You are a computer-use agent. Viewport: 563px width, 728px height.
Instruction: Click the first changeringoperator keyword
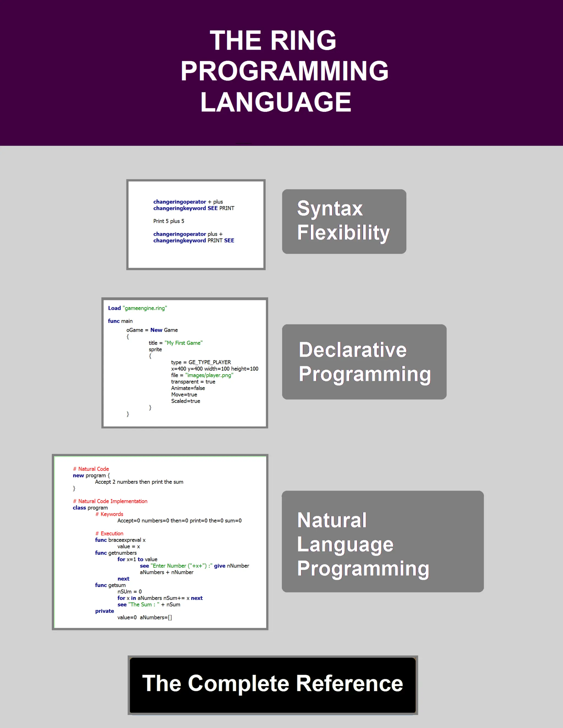[180, 202]
